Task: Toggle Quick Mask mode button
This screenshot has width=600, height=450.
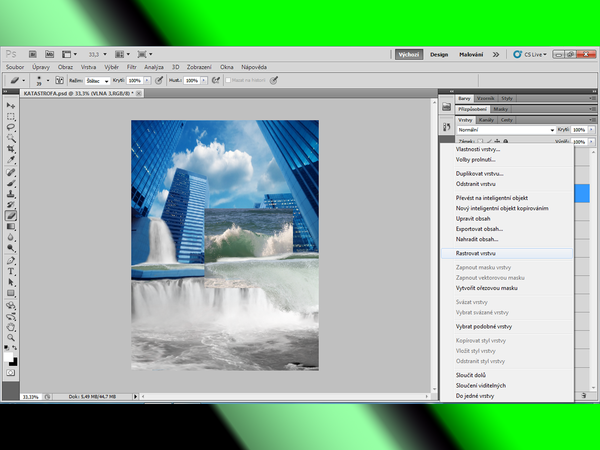Action: pos(11,372)
